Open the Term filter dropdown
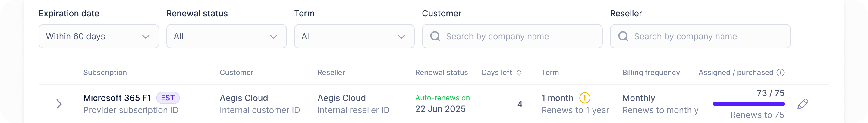868x123 pixels. point(354,37)
